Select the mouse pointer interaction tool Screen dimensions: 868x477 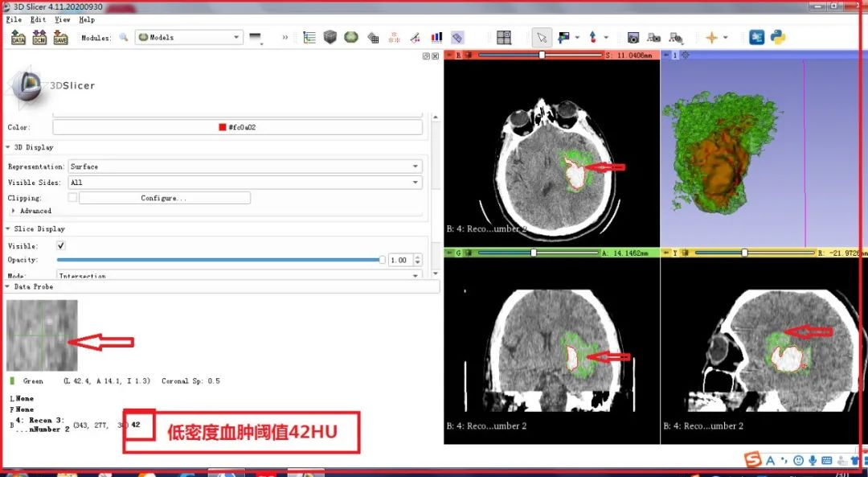(x=542, y=38)
